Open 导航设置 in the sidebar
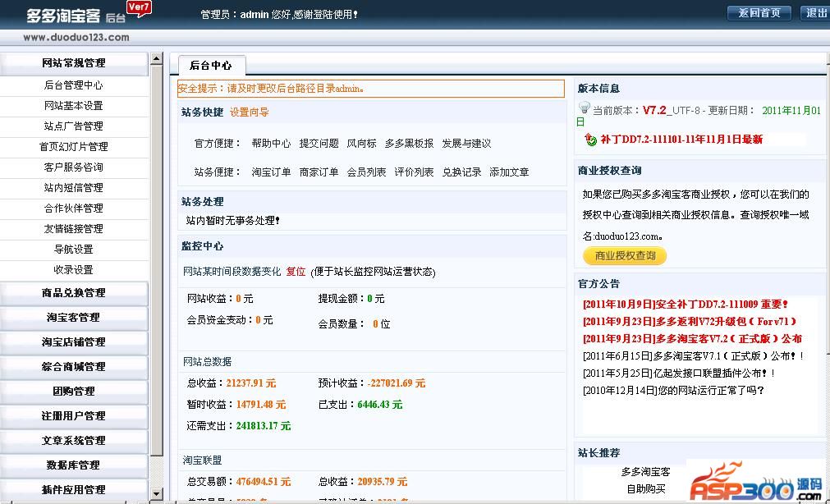830x504 pixels. click(74, 250)
